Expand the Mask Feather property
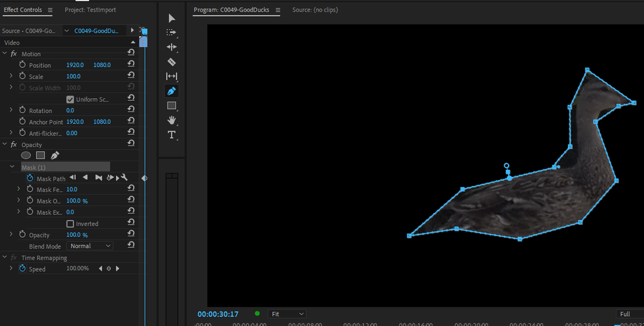The width and height of the screenshot is (644, 326). coord(19,189)
